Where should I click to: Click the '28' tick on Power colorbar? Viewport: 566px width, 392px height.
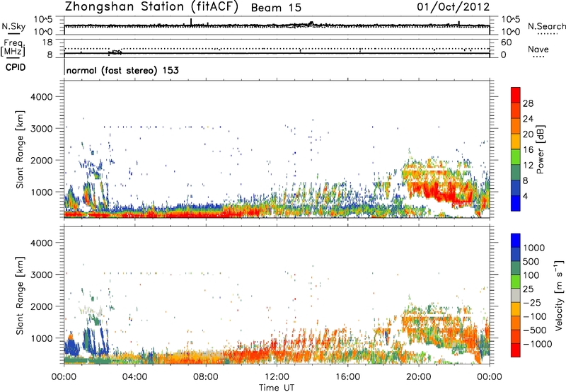(x=528, y=103)
